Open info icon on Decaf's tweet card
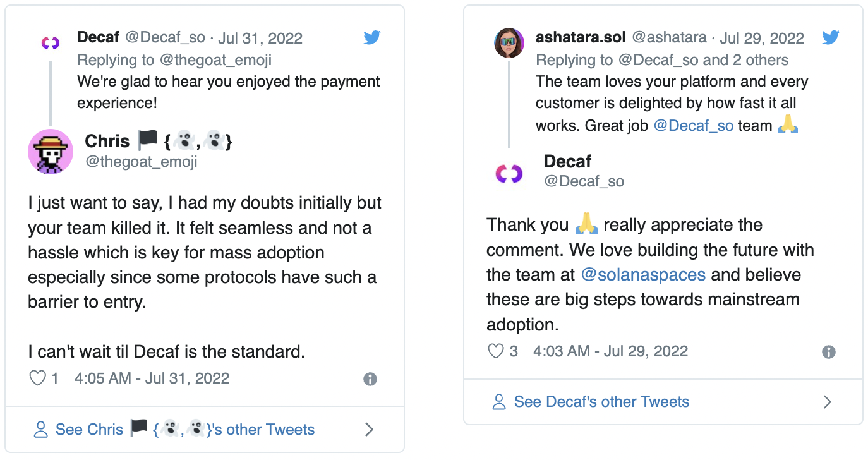Viewport: 868px width, 460px height. point(828,352)
